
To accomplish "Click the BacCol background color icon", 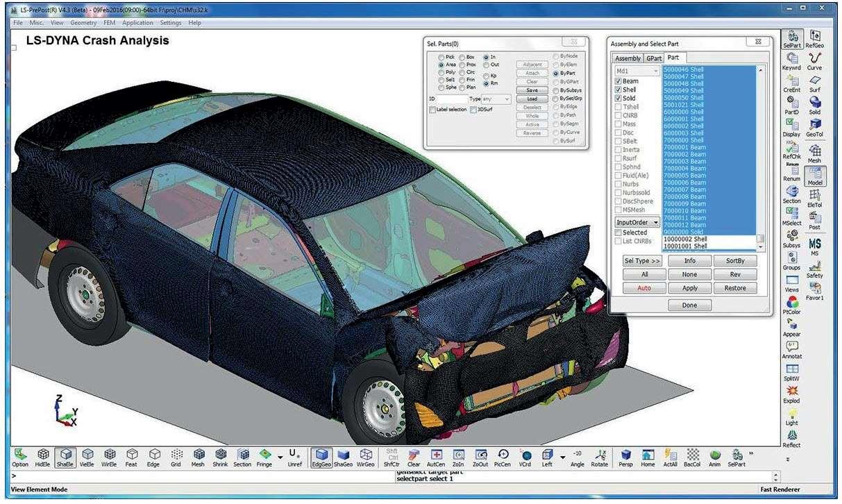I will [692, 457].
